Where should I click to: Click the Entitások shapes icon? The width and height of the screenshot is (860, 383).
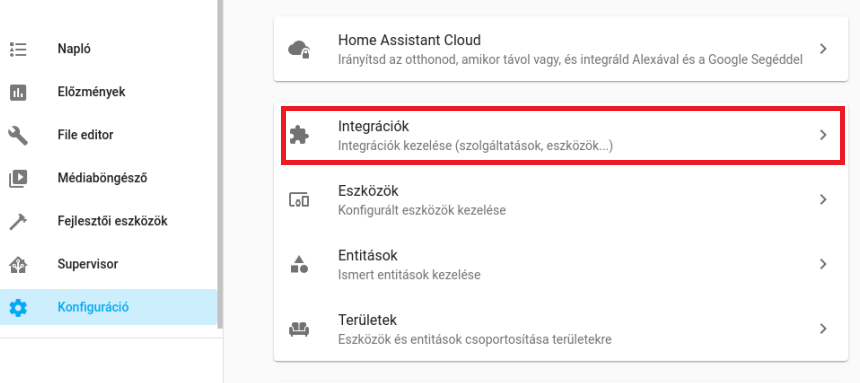[x=299, y=264]
